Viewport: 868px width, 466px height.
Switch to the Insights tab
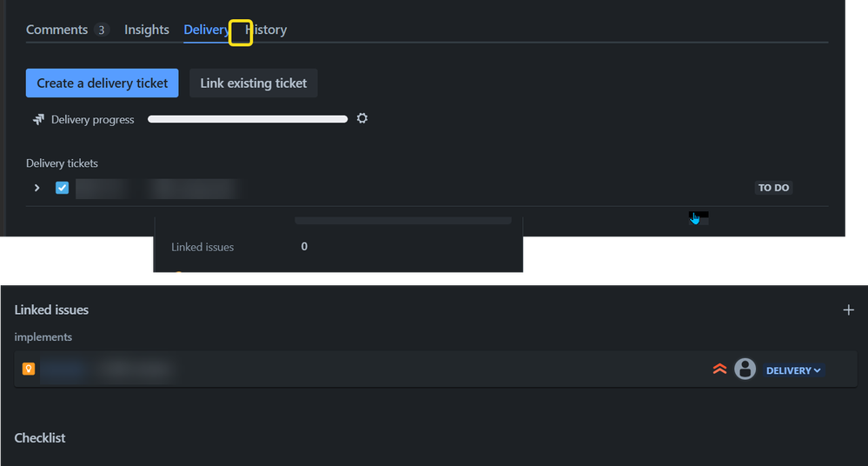point(146,30)
